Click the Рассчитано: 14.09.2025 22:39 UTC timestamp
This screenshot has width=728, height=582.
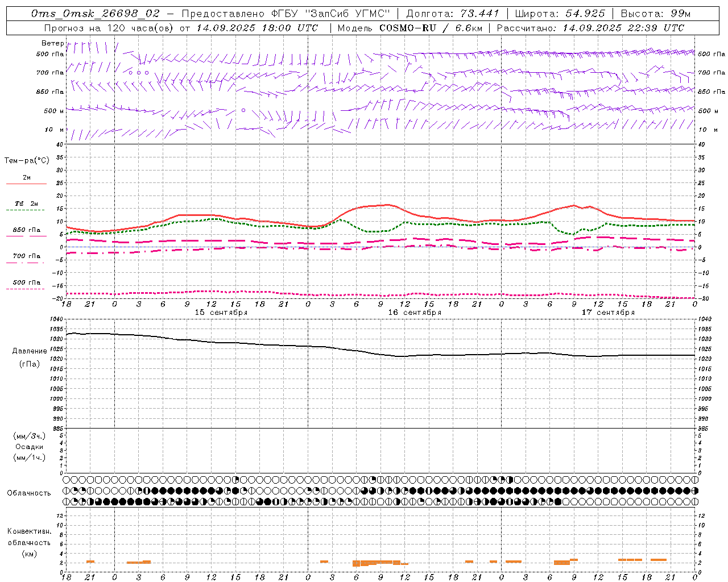590,27
